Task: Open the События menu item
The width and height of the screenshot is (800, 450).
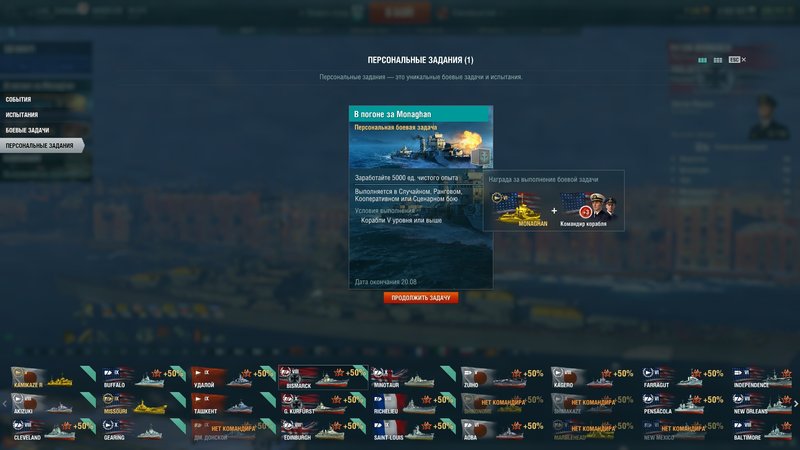Action: (18, 99)
